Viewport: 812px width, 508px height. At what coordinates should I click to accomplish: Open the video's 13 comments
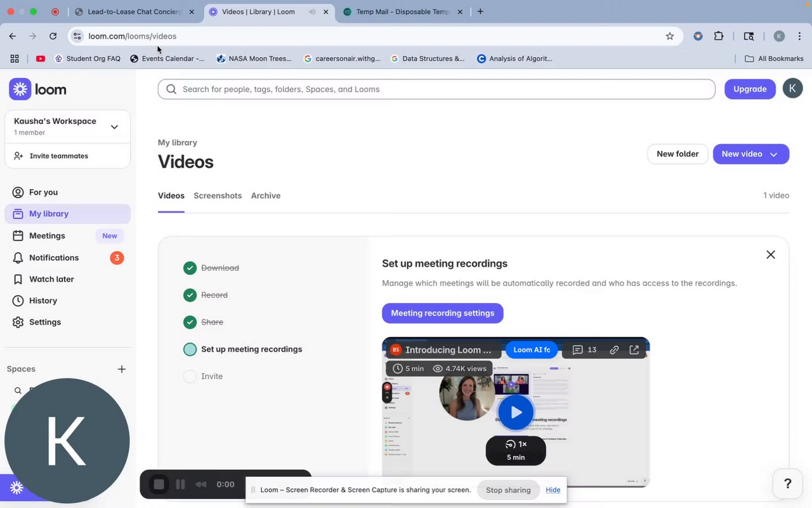584,350
